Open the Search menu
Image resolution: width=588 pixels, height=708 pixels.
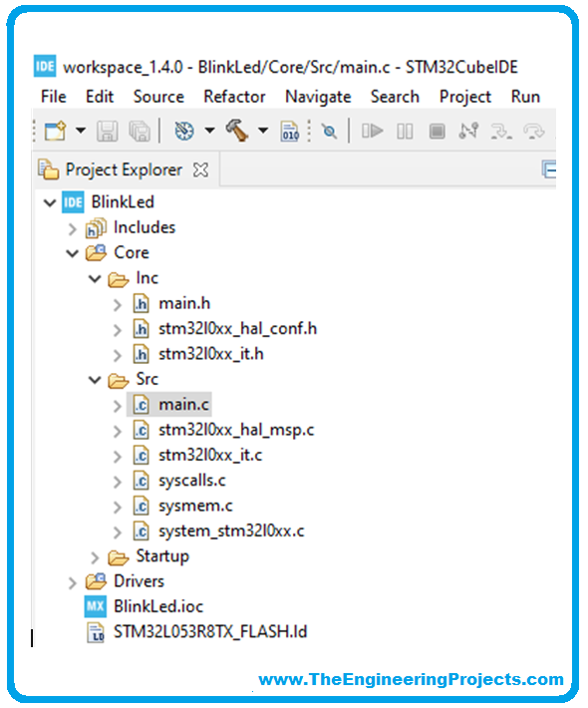[395, 97]
